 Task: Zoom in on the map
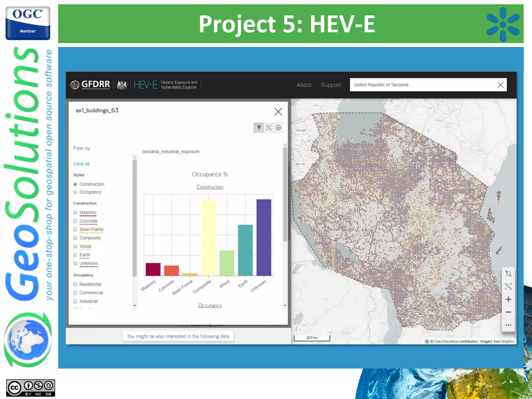coord(508,299)
